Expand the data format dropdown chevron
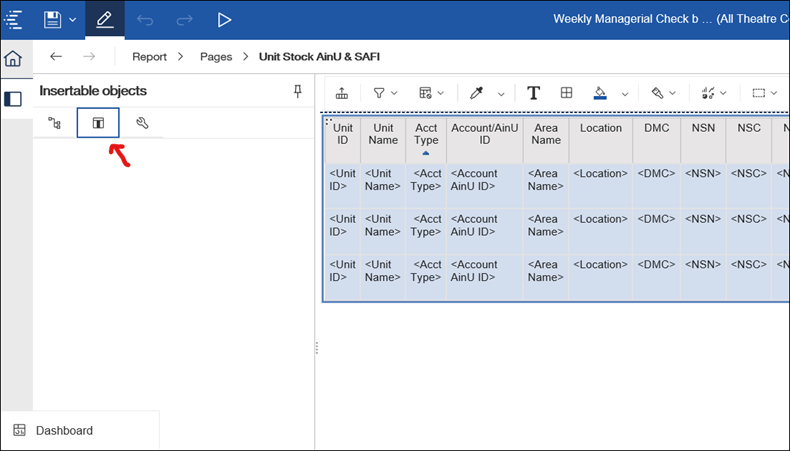Viewport: 791px width, 452px height. pyautogui.click(x=723, y=93)
